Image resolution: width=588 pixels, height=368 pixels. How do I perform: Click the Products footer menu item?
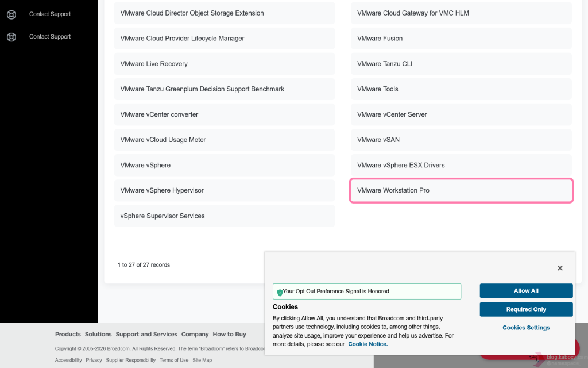click(68, 334)
